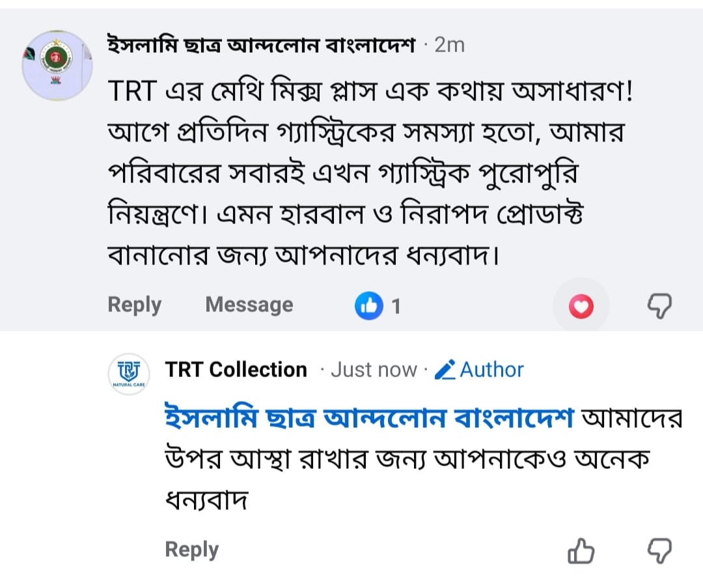
Task: Visit the TRT Collection page name
Action: (x=236, y=370)
